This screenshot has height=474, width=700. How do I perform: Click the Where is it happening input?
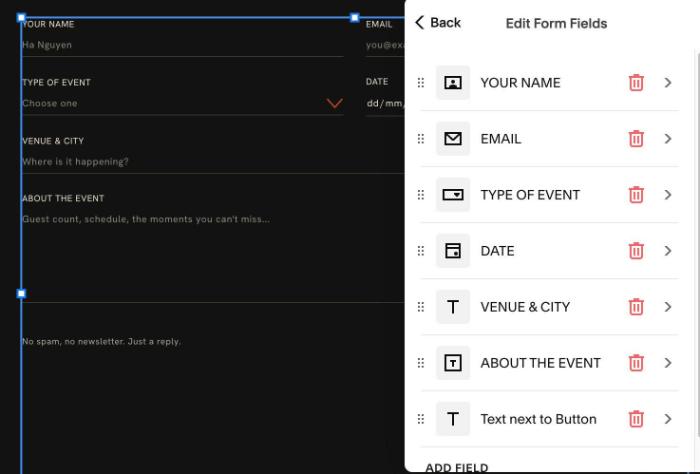[213, 162]
